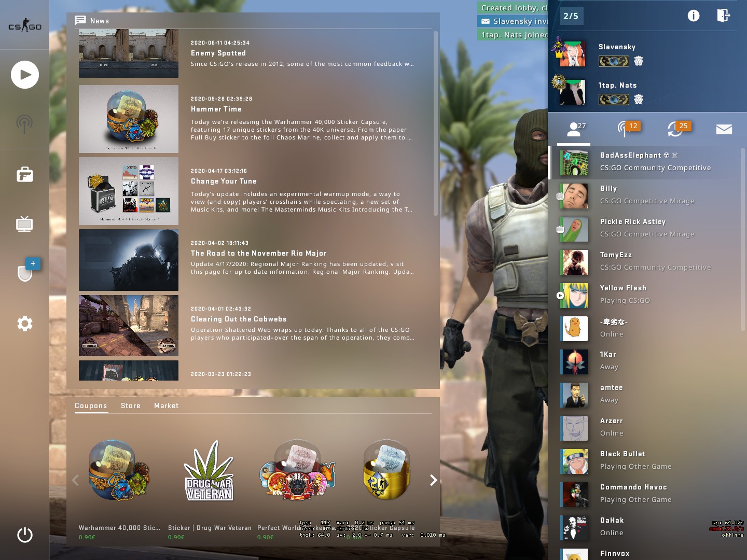The width and height of the screenshot is (747, 560).
Task: Leave the lobby via exit door icon
Action: [724, 16]
